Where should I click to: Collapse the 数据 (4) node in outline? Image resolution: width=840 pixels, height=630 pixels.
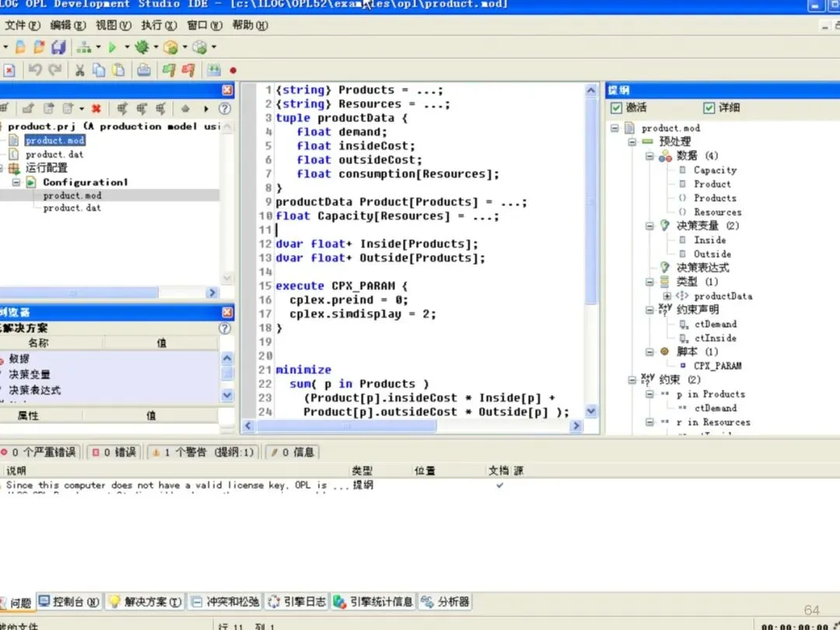[649, 156]
